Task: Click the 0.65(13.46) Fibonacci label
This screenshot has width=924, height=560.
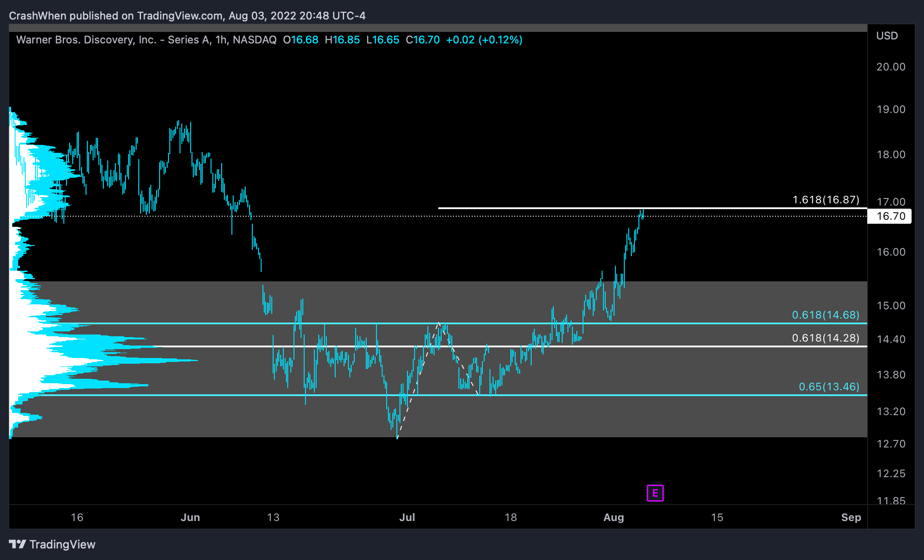Action: (x=829, y=387)
